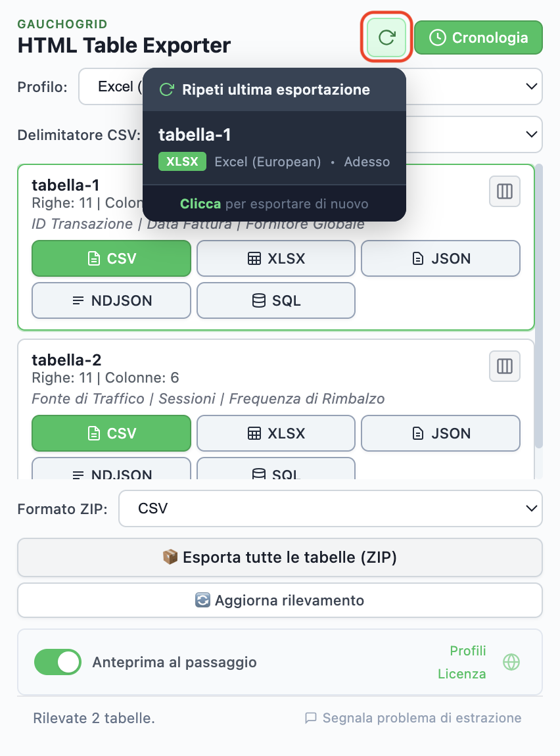
Task: Open the column picker icon for tabella-2
Action: [x=504, y=366]
